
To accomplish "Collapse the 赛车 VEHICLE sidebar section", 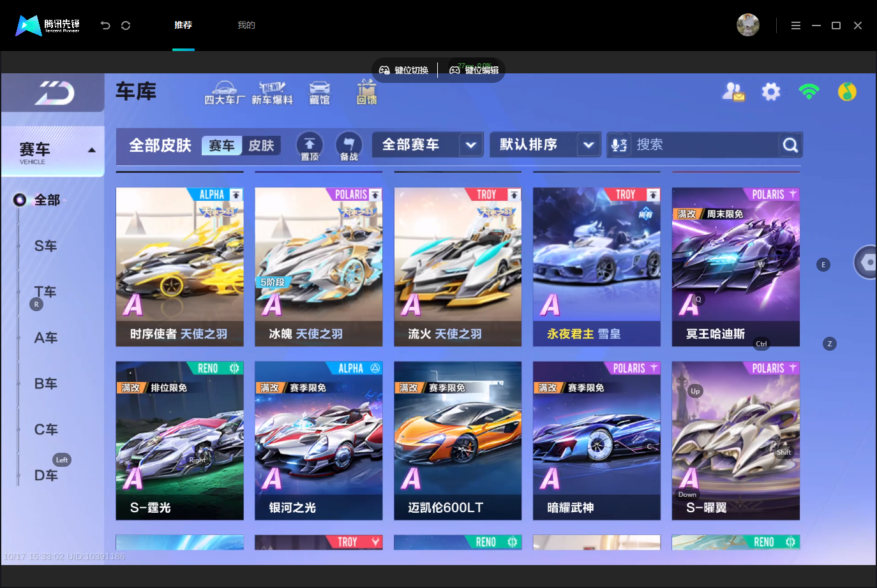I will tap(53, 152).
